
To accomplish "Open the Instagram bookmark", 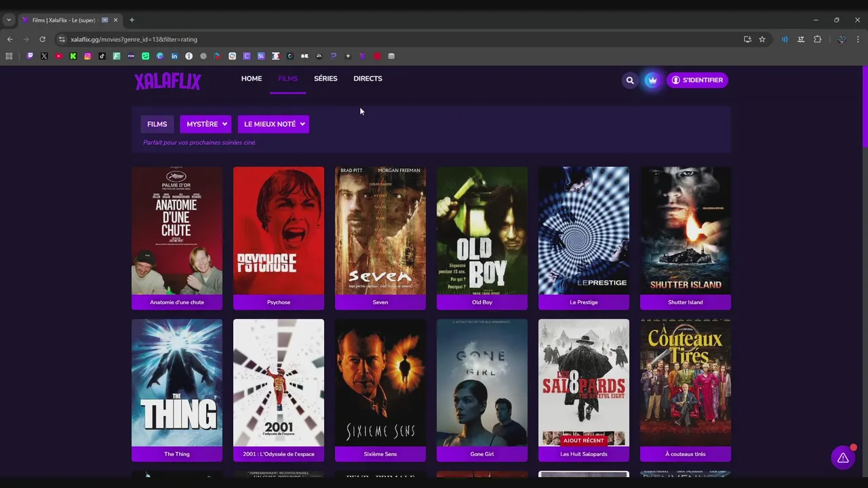I will [87, 56].
